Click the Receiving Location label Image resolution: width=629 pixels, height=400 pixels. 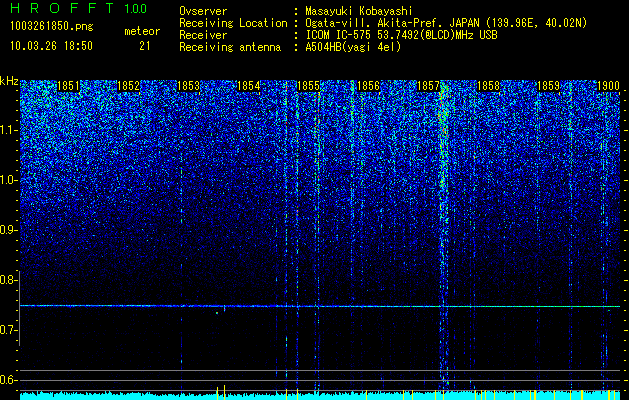point(233,23)
